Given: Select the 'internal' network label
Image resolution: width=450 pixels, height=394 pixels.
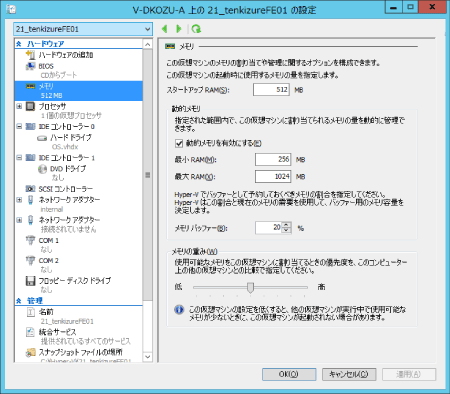Looking at the screenshot, I should tap(52, 210).
